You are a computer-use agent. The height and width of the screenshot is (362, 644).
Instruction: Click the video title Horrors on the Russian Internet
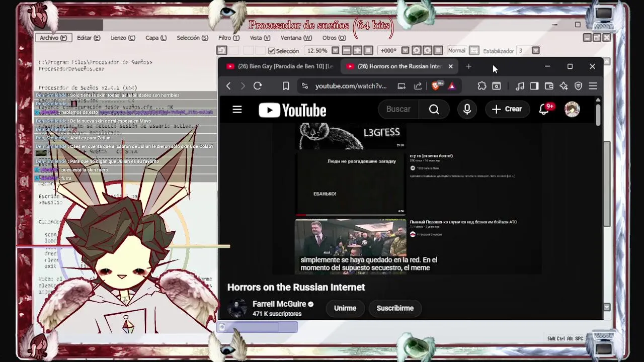(x=296, y=287)
